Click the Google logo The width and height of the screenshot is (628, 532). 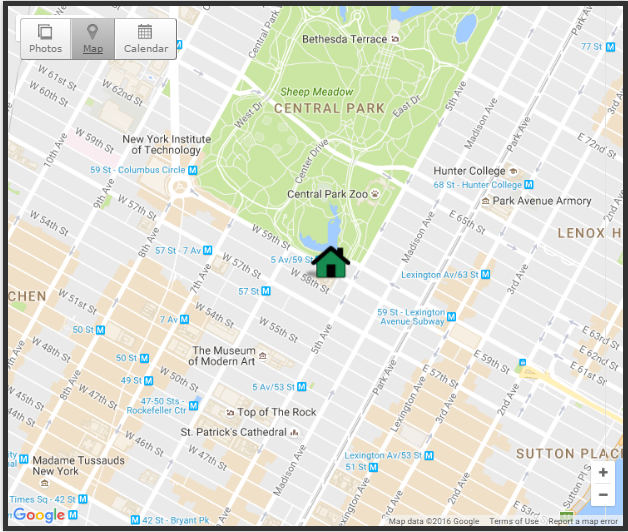click(39, 515)
